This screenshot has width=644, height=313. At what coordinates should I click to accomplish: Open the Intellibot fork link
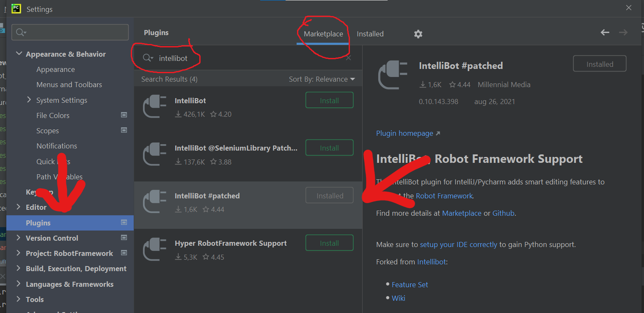432,262
